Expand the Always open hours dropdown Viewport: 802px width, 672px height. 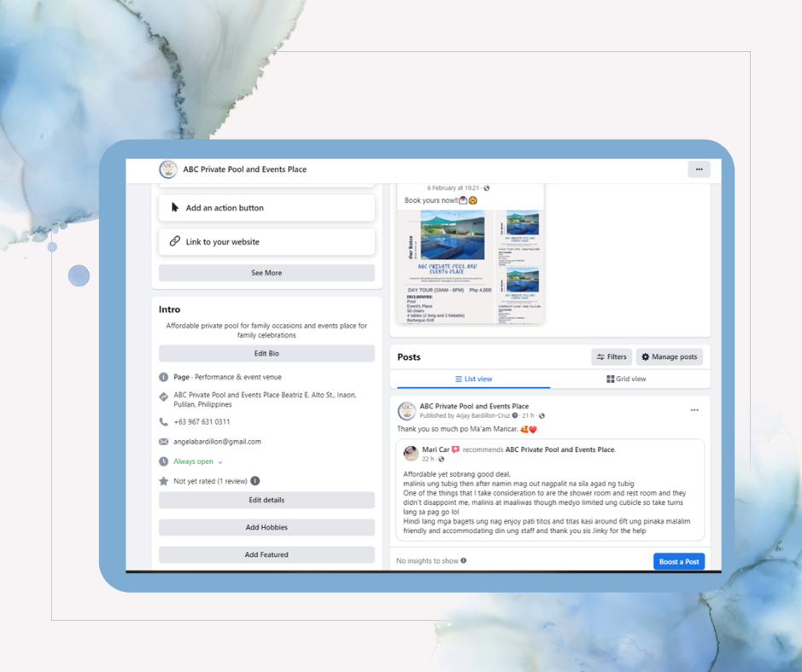coord(220,462)
